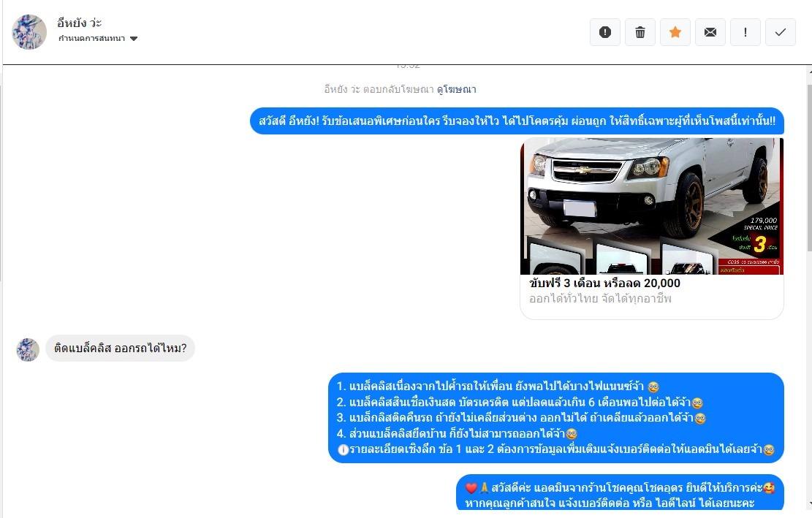The height and width of the screenshot is (518, 812).
Task: Open the header profile picture of อีหยัง ว่ะ
Action: pyautogui.click(x=29, y=32)
